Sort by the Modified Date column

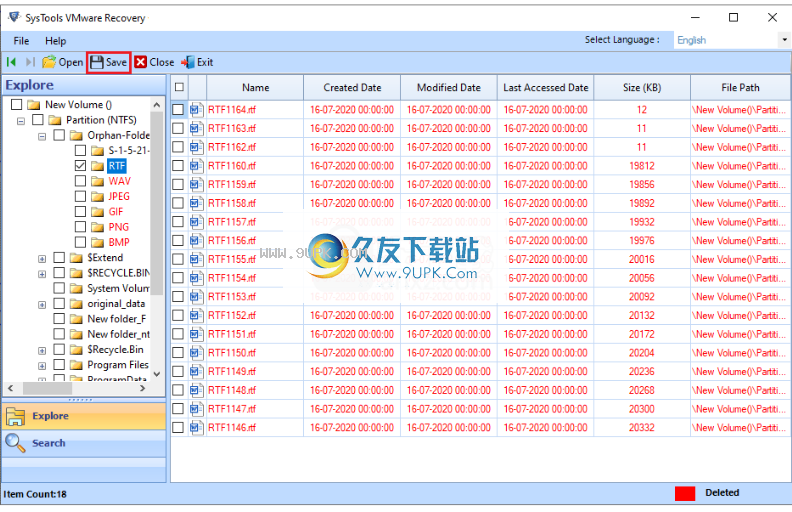tap(449, 87)
